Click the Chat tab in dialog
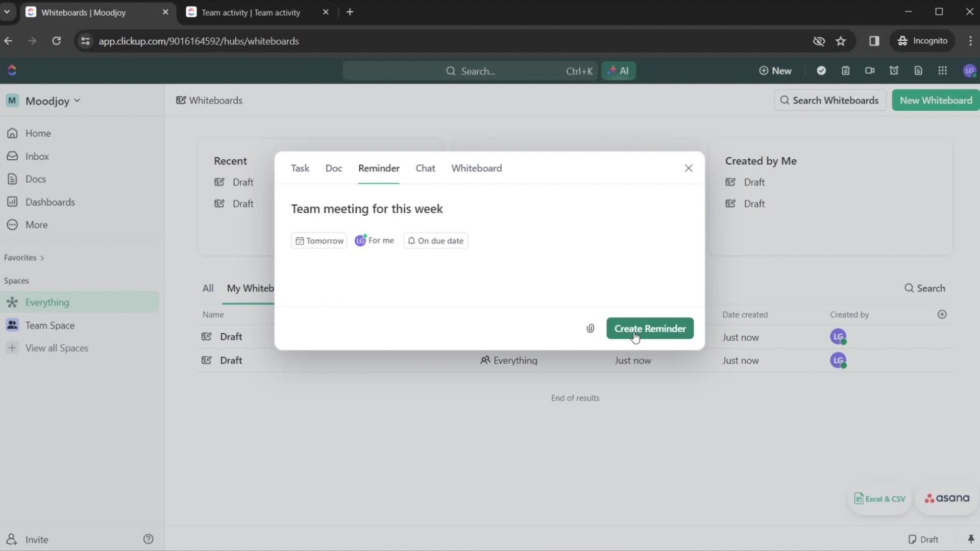The width and height of the screenshot is (980, 551). pos(425,168)
